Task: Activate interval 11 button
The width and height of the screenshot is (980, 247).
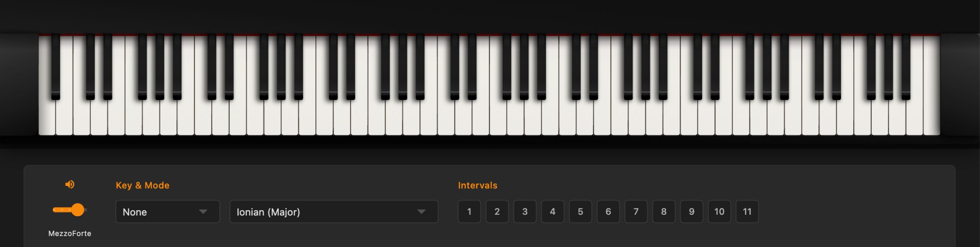Action: [x=747, y=211]
